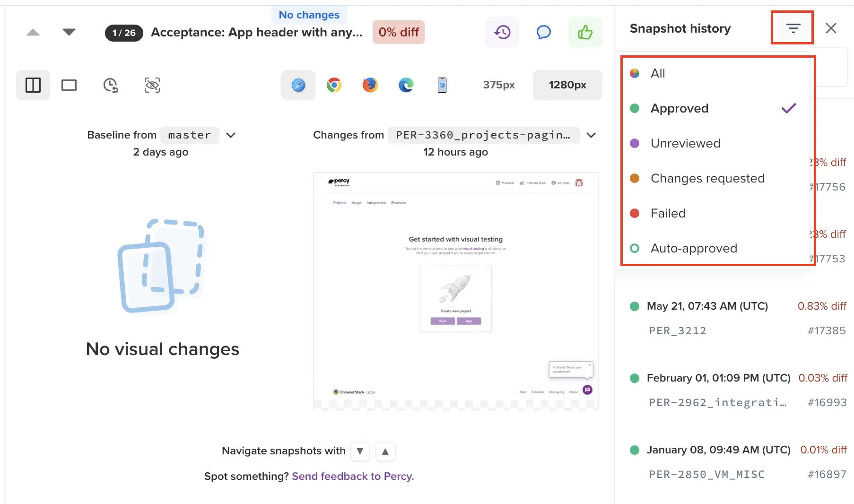This screenshot has width=854, height=504.
Task: Select the Firefox browser icon
Action: tap(370, 85)
